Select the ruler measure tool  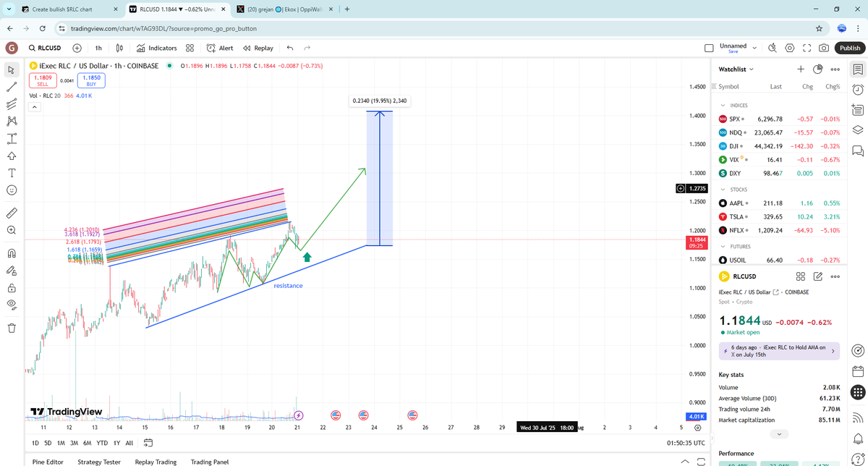(12, 213)
